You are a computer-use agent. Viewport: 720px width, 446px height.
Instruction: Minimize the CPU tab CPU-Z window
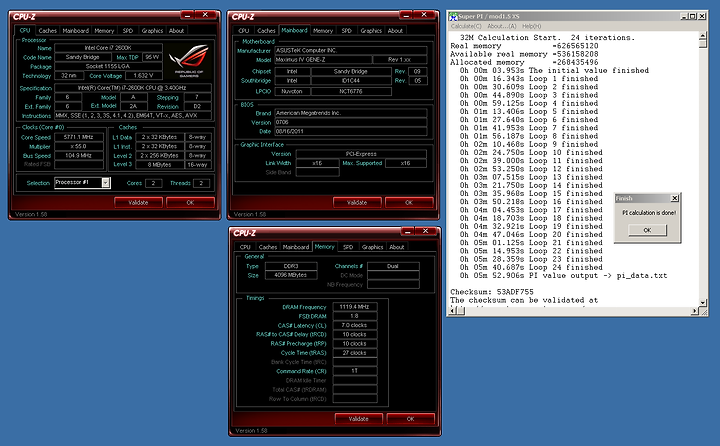[x=187, y=15]
